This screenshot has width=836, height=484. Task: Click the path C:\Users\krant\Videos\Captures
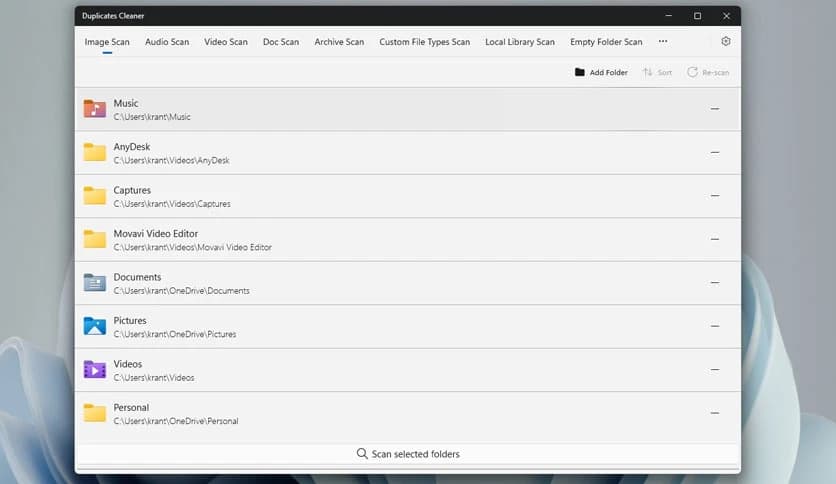(x=172, y=204)
